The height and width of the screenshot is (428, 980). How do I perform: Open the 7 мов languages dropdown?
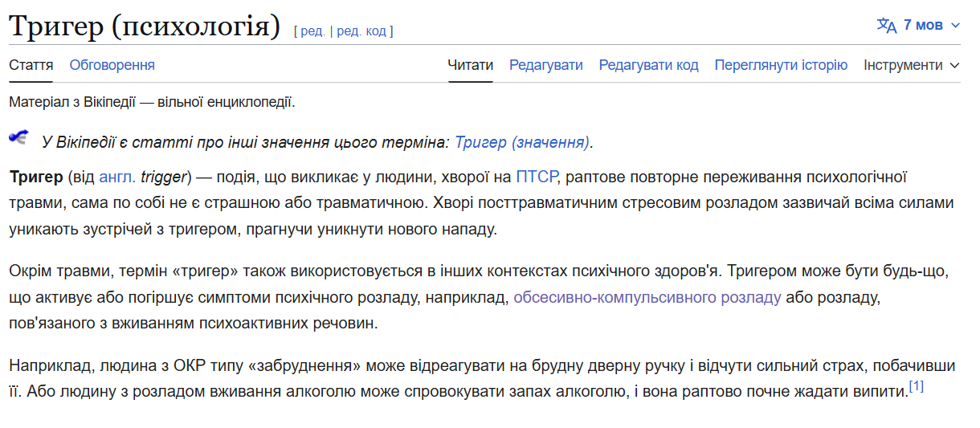tap(918, 25)
